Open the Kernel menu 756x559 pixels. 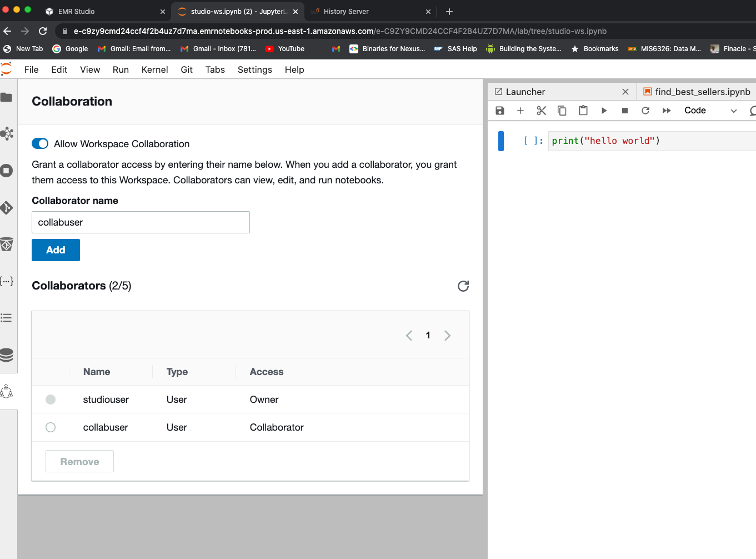point(155,69)
